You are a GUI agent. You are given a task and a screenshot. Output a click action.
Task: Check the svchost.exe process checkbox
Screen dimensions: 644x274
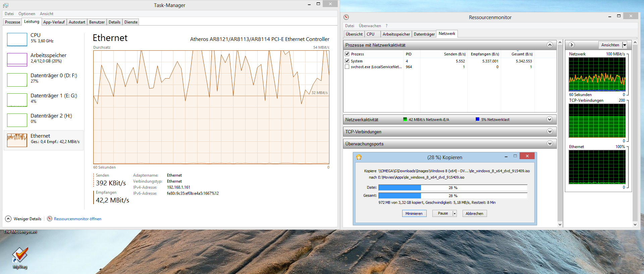(347, 67)
